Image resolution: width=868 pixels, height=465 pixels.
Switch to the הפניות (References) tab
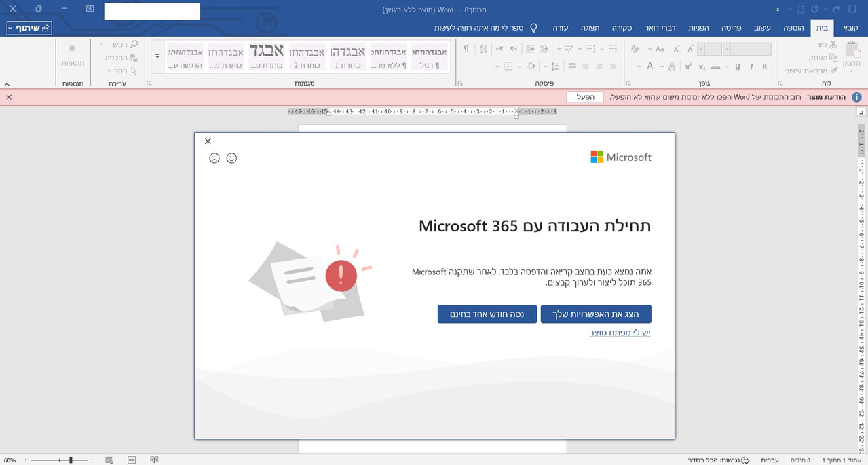[698, 28]
